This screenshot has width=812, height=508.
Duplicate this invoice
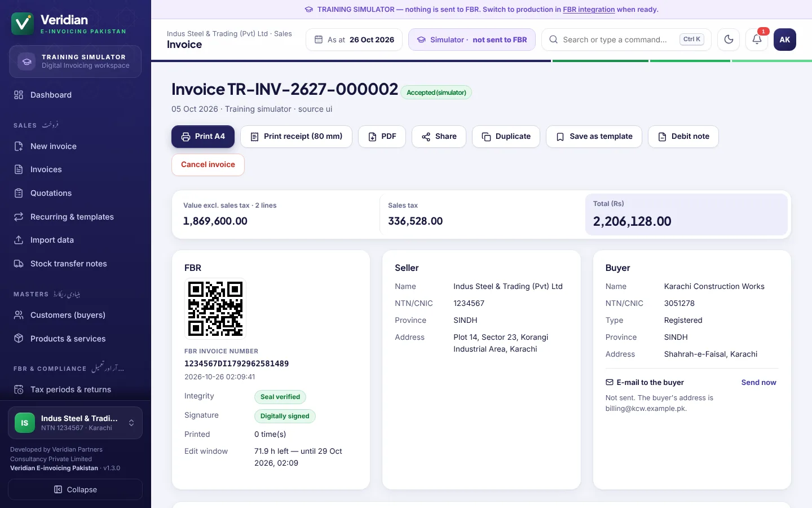coord(506,137)
